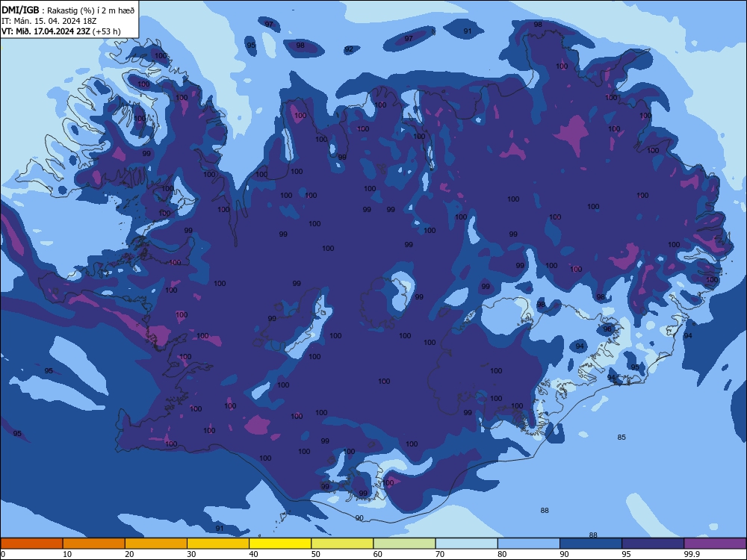Select the light blue 80–90 legend swatch
Image resolution: width=747 pixels, height=560 pixels.
pos(529,544)
